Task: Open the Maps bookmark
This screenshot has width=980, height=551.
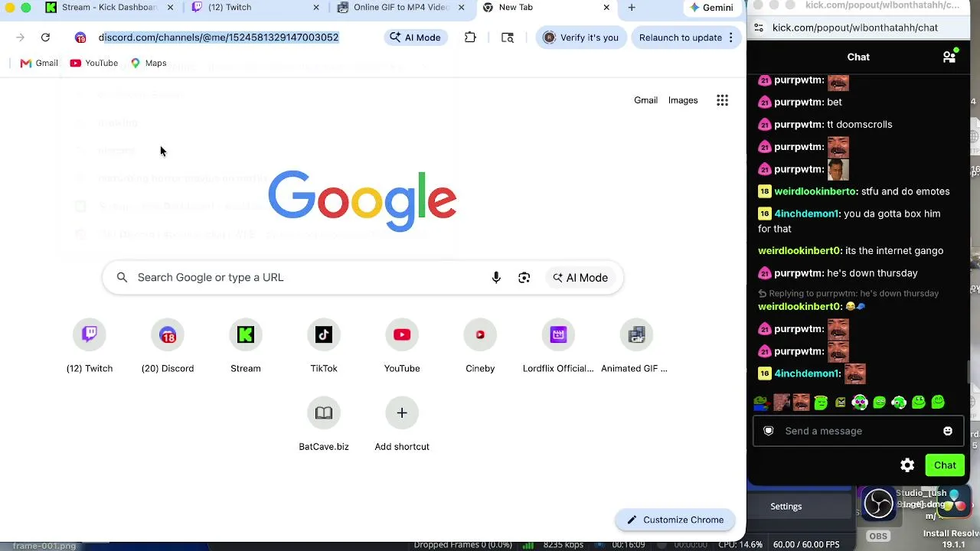Action: coord(149,64)
